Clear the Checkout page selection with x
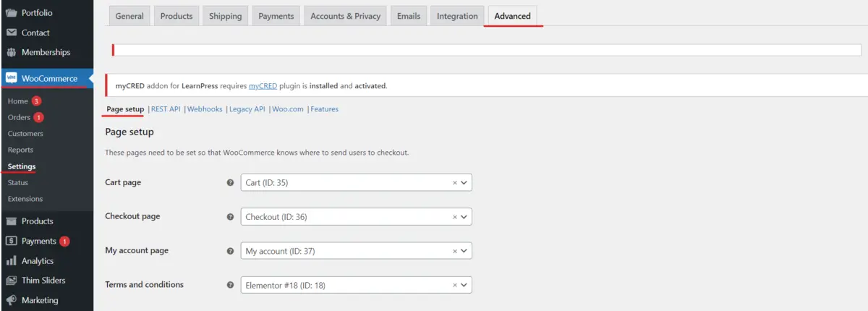The height and width of the screenshot is (311, 868). point(455,217)
